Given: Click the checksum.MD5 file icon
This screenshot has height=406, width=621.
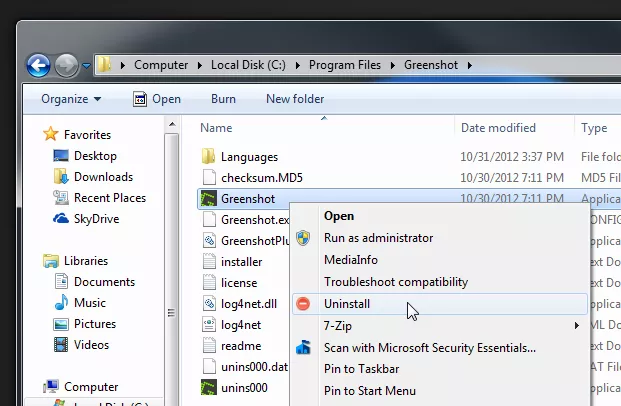Looking at the screenshot, I should [x=209, y=177].
